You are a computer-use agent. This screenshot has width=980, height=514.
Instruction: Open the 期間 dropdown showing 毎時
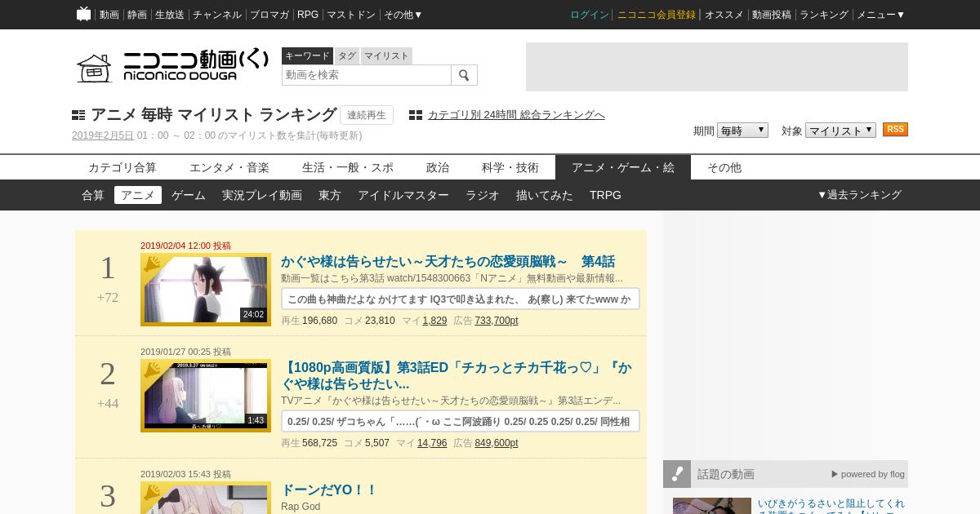[x=742, y=131]
